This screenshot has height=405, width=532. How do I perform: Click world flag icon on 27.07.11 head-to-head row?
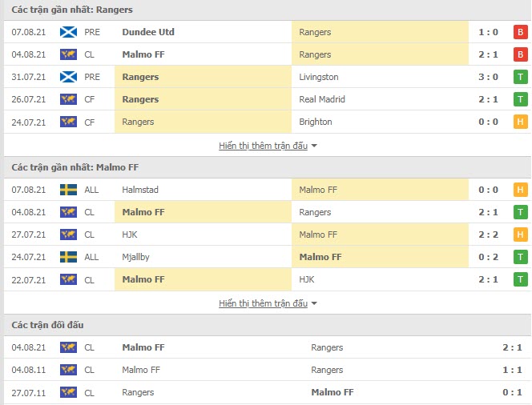(x=68, y=392)
